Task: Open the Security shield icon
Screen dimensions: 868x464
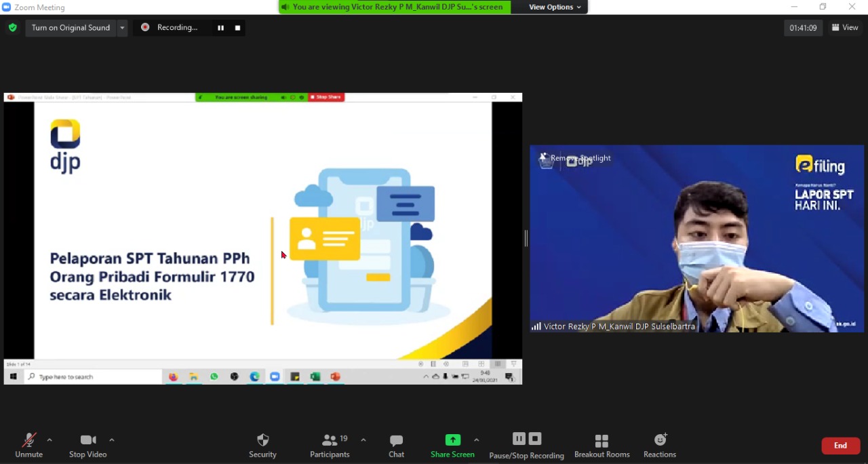Action: click(x=262, y=440)
